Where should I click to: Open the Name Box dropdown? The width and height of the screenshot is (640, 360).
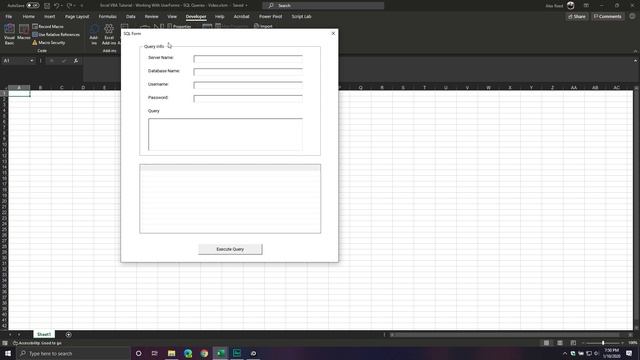pyautogui.click(x=32, y=61)
